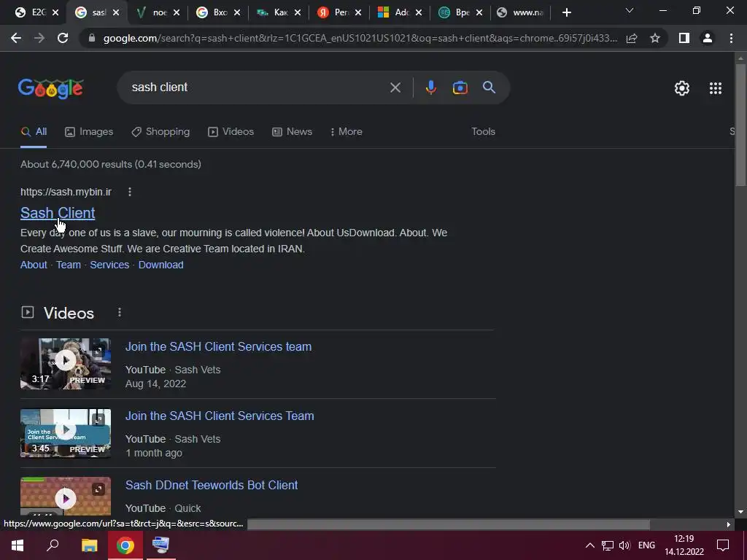Open the Sash Client result link
Viewport: 747px width, 560px height.
tap(58, 213)
